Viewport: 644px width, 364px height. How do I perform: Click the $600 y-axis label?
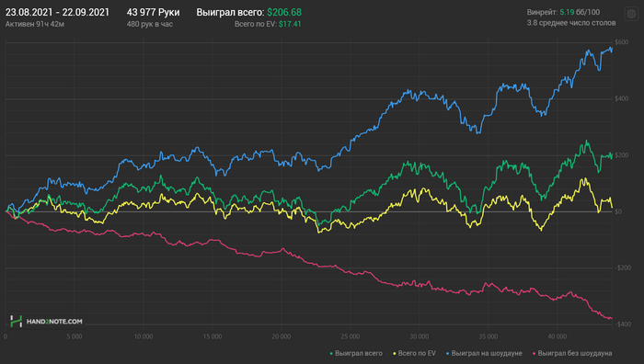[x=621, y=42]
